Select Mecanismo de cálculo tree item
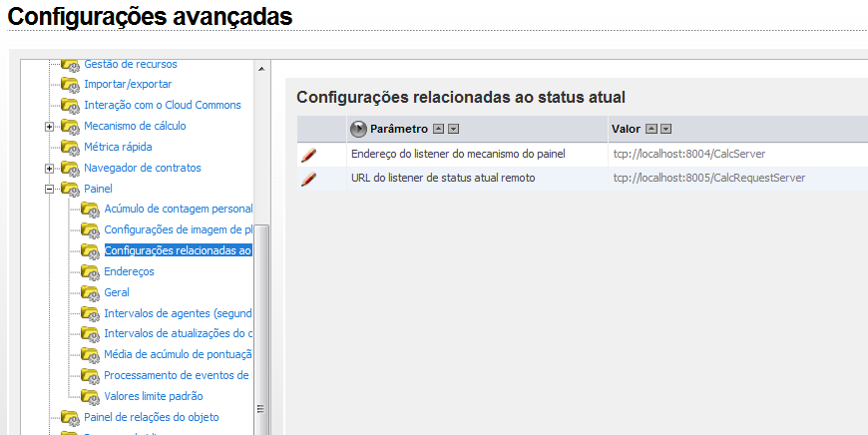Screen dimensions: 868x435 click(x=135, y=126)
